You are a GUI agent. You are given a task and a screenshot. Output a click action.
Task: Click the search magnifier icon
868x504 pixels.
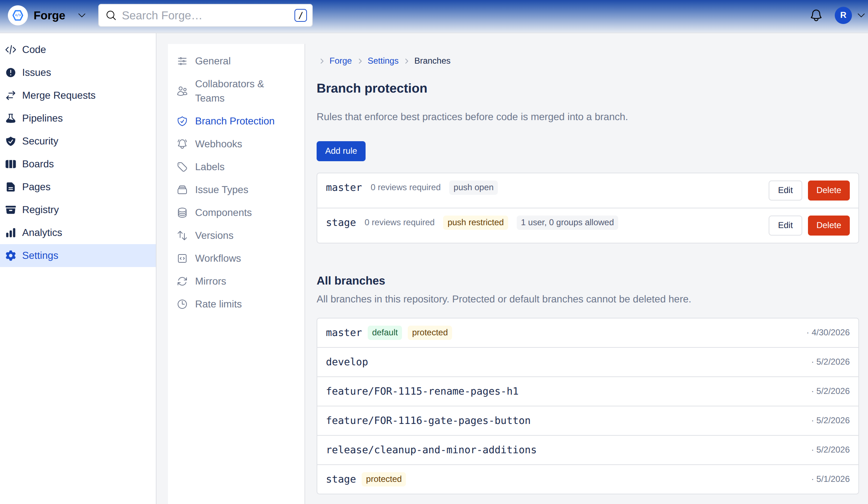tap(111, 15)
